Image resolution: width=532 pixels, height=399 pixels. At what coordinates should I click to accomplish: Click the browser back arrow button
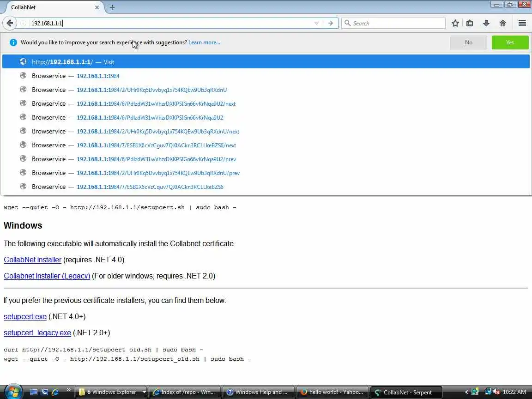pyautogui.click(x=10, y=23)
